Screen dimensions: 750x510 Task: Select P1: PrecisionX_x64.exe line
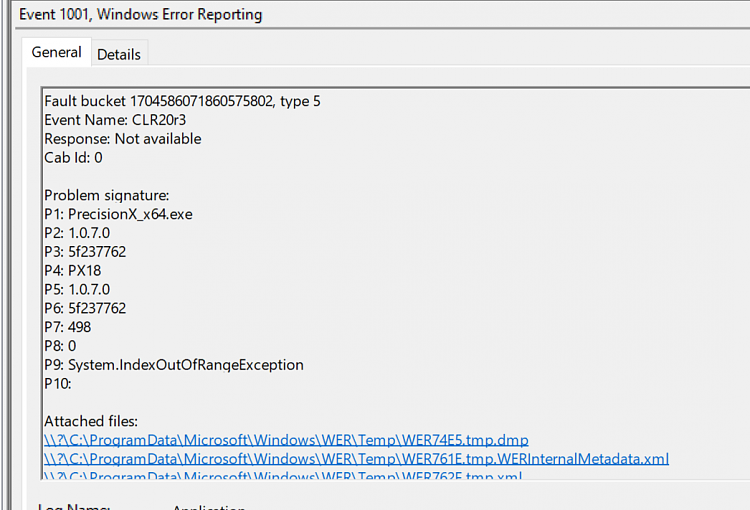[x=118, y=214]
